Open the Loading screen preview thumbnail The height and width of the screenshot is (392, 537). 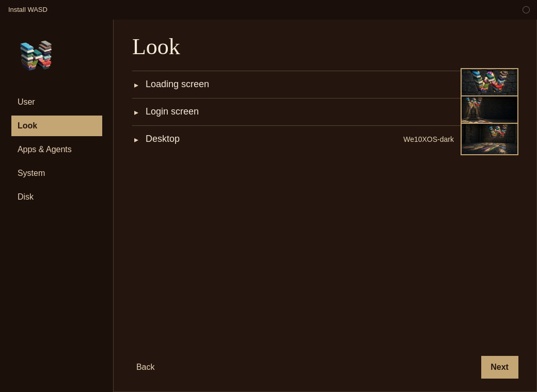pos(489,82)
